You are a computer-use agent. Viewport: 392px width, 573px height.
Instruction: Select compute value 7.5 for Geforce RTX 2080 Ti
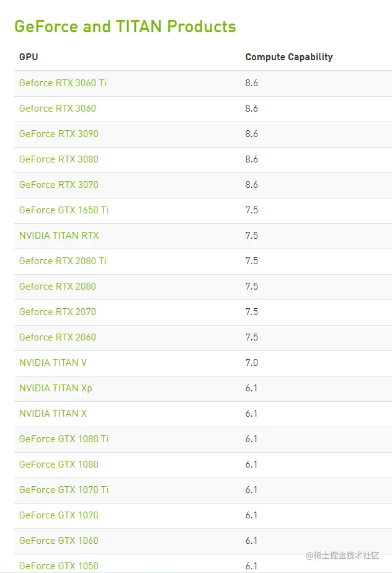[252, 261]
